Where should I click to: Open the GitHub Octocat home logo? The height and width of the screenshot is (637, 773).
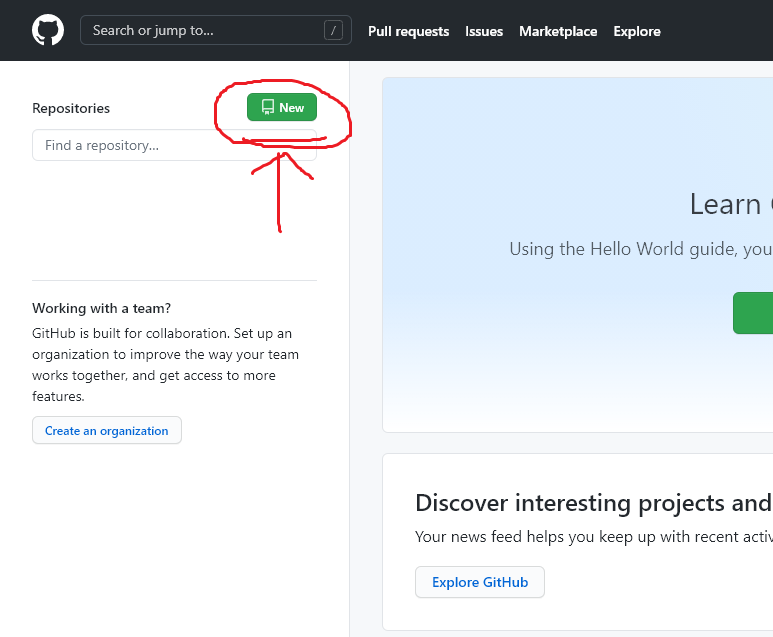[48, 30]
